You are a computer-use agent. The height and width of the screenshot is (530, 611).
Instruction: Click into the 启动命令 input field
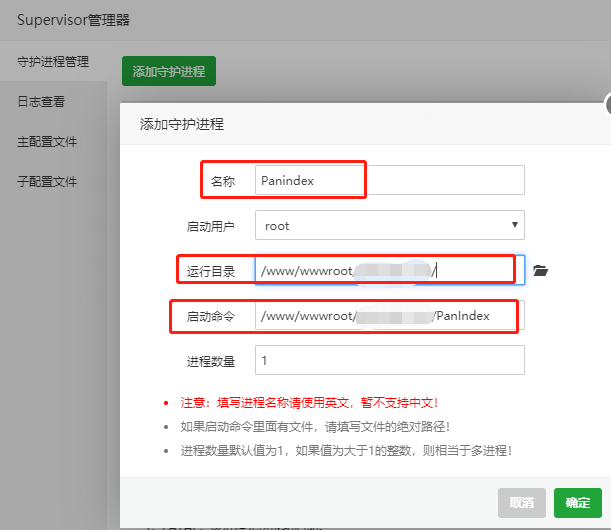click(389, 316)
